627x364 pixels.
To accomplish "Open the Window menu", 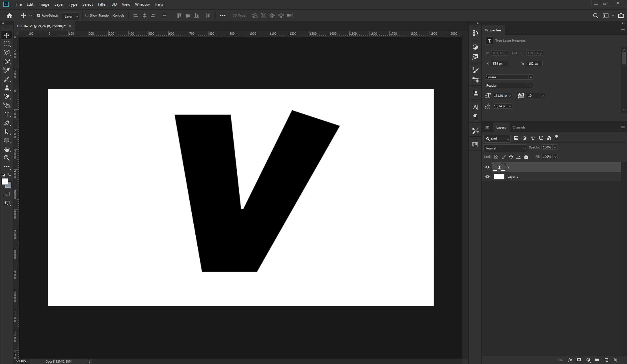I will (142, 4).
